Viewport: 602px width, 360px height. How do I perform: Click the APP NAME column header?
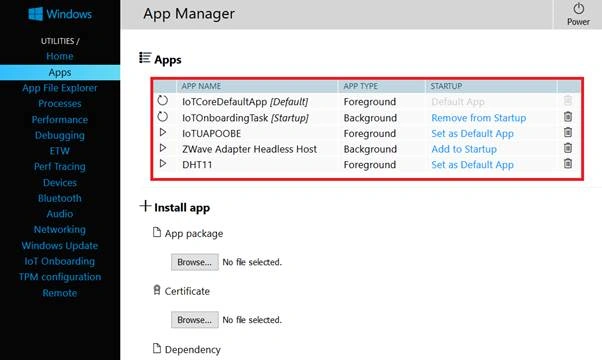201,86
